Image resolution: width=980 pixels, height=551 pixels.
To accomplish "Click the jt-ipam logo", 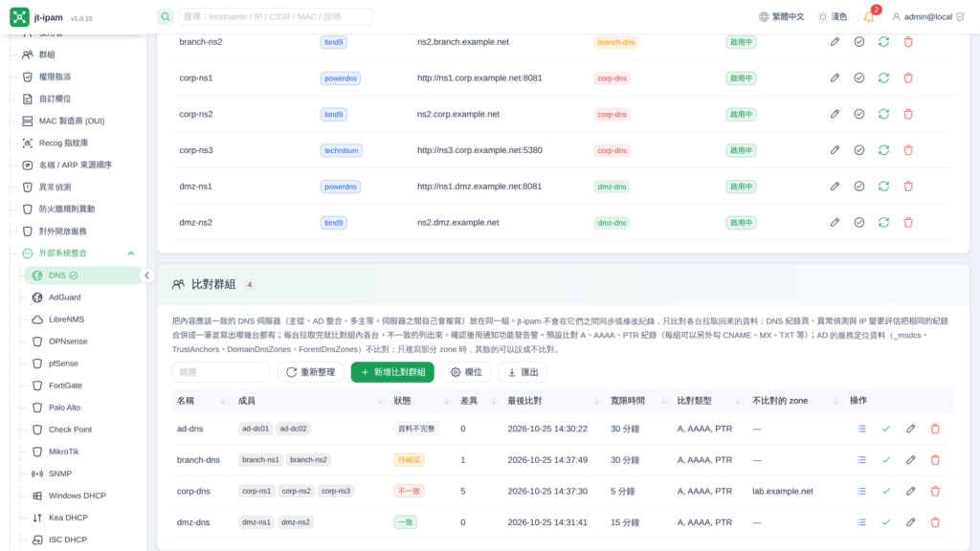I will click(x=19, y=17).
